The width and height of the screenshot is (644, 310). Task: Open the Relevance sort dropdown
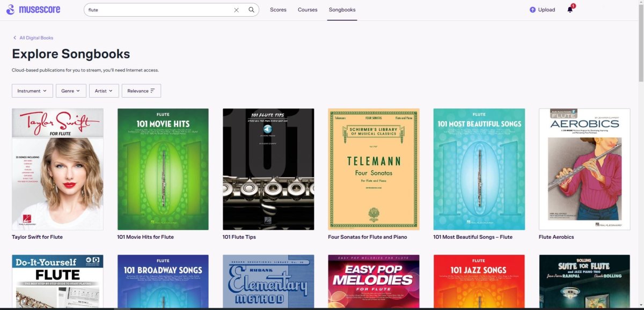point(141,91)
